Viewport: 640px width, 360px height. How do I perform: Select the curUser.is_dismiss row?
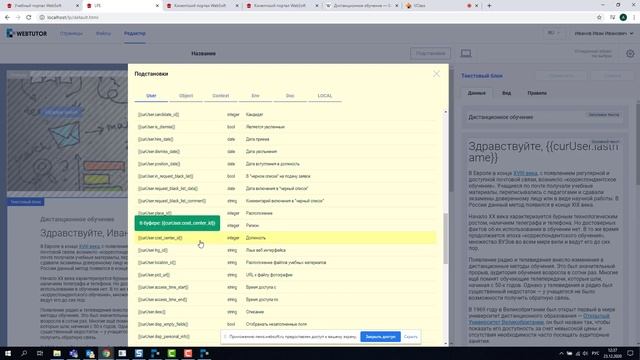coord(285,127)
